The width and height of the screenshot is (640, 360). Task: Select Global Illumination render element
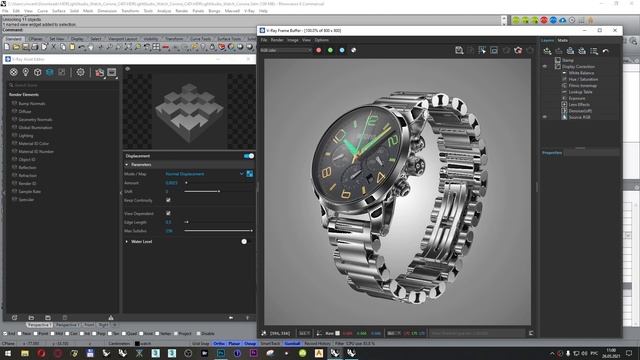(36, 127)
